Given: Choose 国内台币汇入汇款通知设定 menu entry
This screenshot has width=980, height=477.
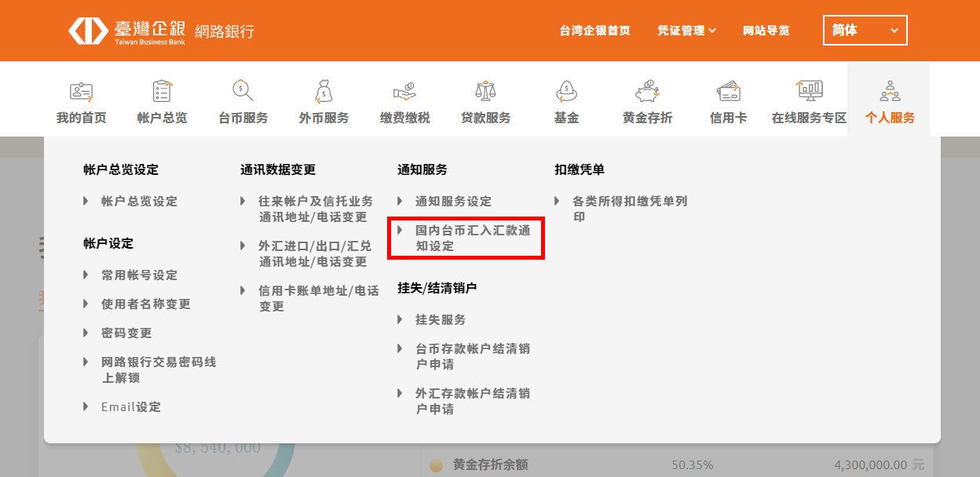Looking at the screenshot, I should click(x=473, y=238).
